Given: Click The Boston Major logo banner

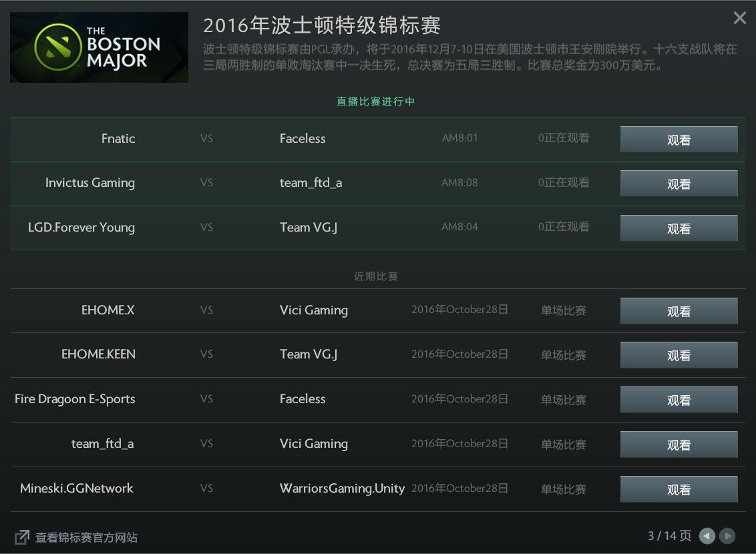Looking at the screenshot, I should tap(99, 47).
